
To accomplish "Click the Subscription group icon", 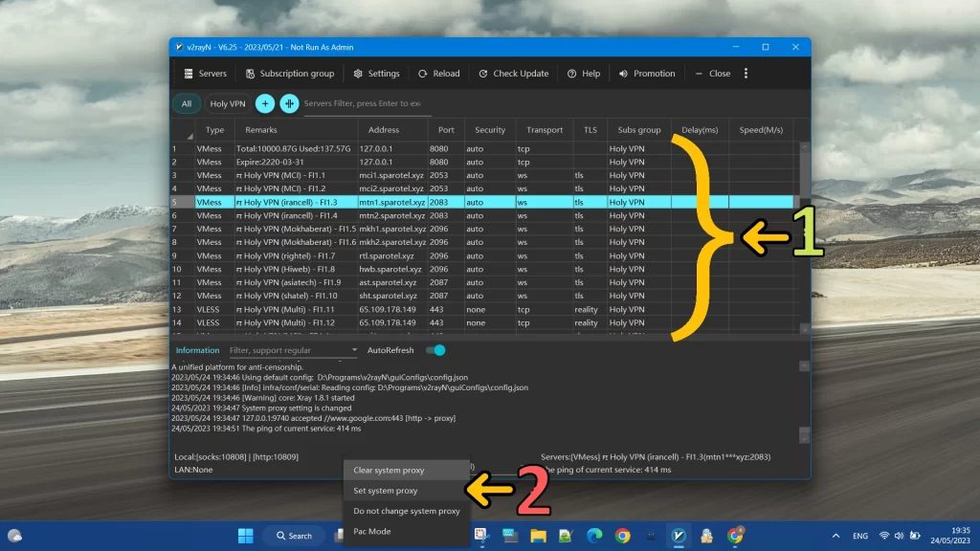I will [250, 73].
